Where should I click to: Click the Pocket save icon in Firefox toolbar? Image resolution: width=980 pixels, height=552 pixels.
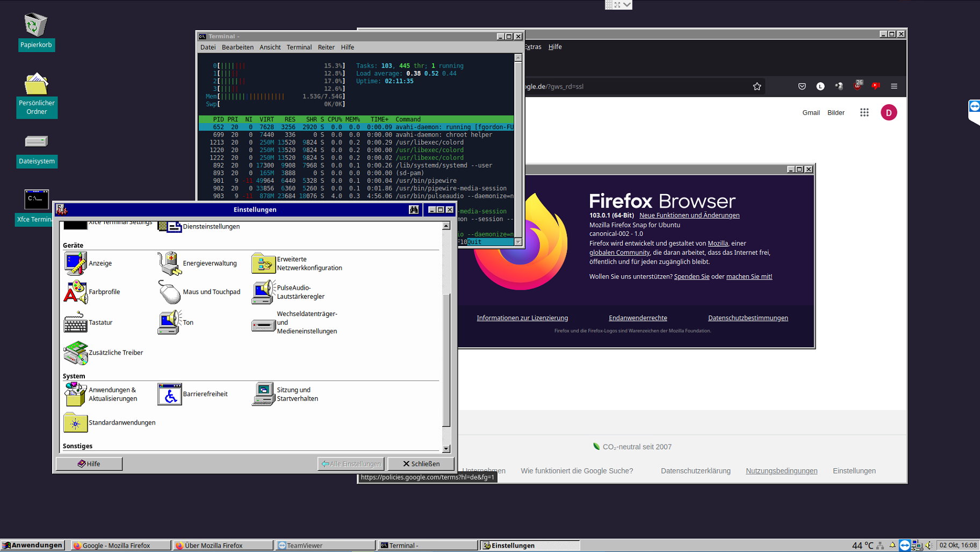(802, 86)
